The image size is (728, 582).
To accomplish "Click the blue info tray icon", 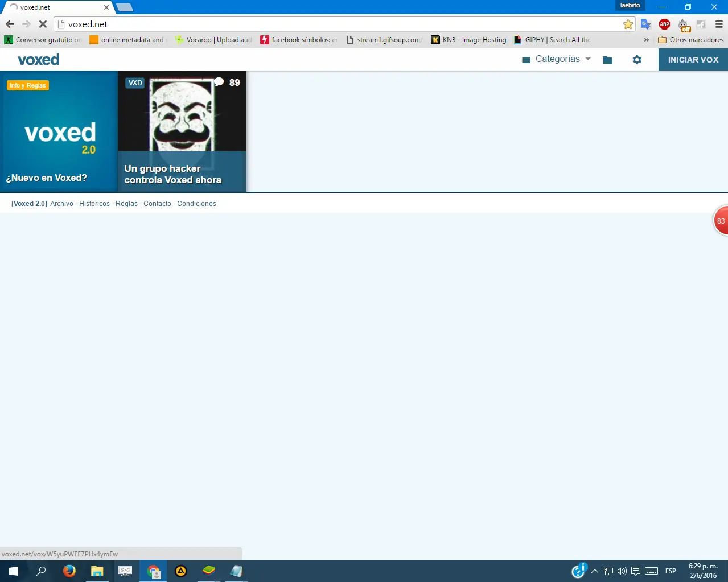I will 579,571.
